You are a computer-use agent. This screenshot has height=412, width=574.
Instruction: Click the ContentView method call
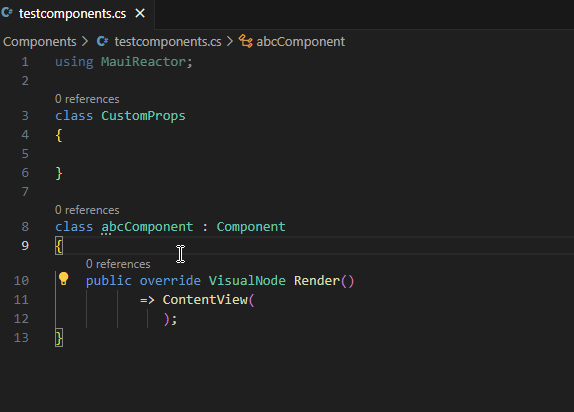[205, 300]
